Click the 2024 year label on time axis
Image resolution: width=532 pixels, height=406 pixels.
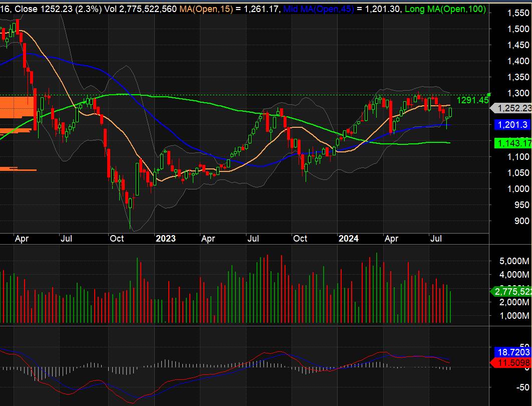tap(349, 238)
